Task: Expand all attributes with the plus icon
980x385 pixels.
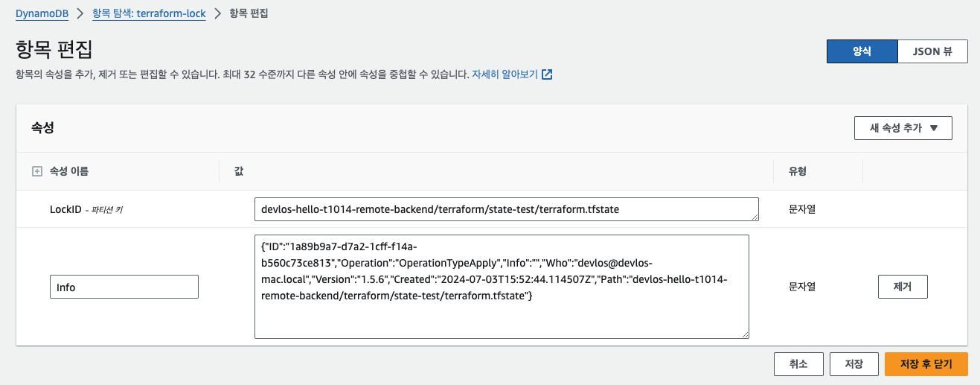Action: [36, 171]
